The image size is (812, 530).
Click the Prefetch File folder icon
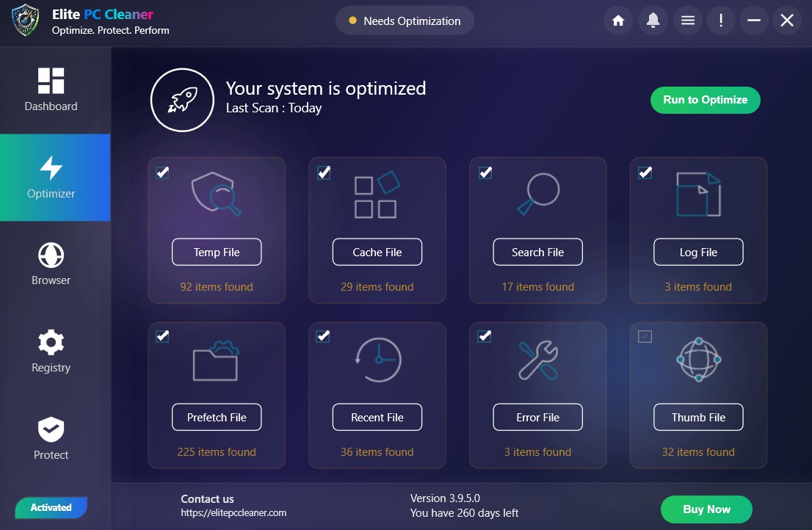pos(216,360)
